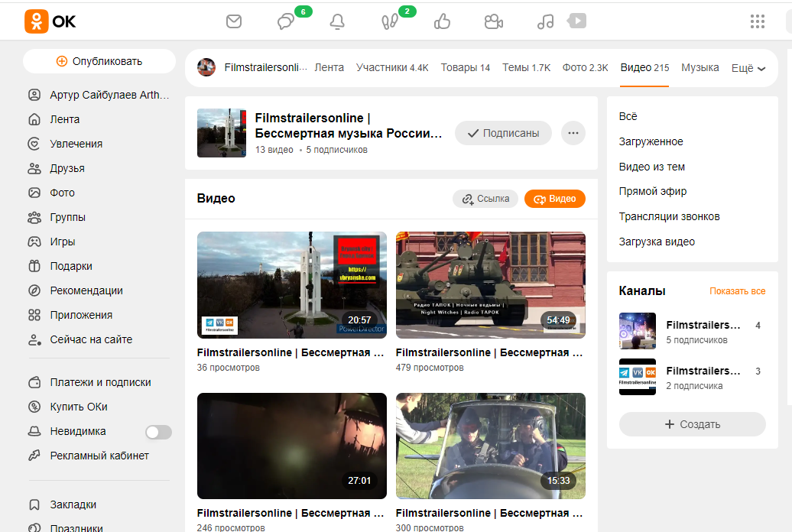
Task: Switch to the Фото 2.3K tab
Action: tap(585, 68)
